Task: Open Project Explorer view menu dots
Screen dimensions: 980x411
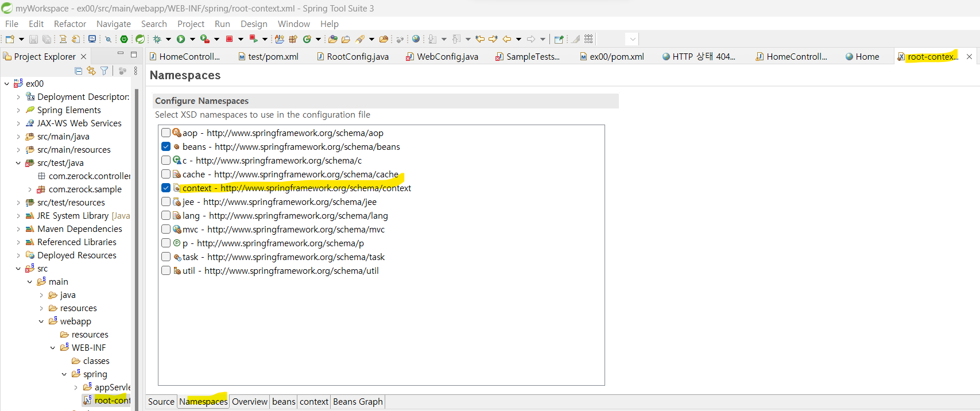Action: click(135, 71)
